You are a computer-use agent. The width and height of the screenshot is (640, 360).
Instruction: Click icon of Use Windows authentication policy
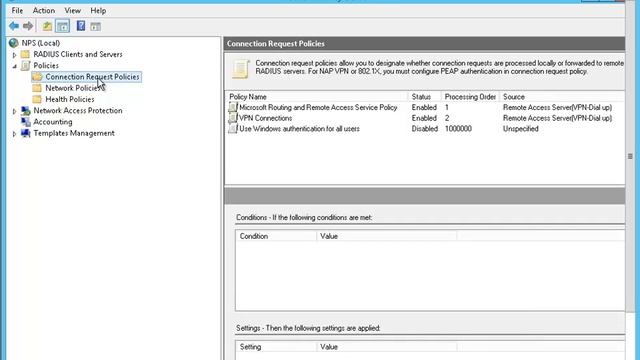pos(233,129)
